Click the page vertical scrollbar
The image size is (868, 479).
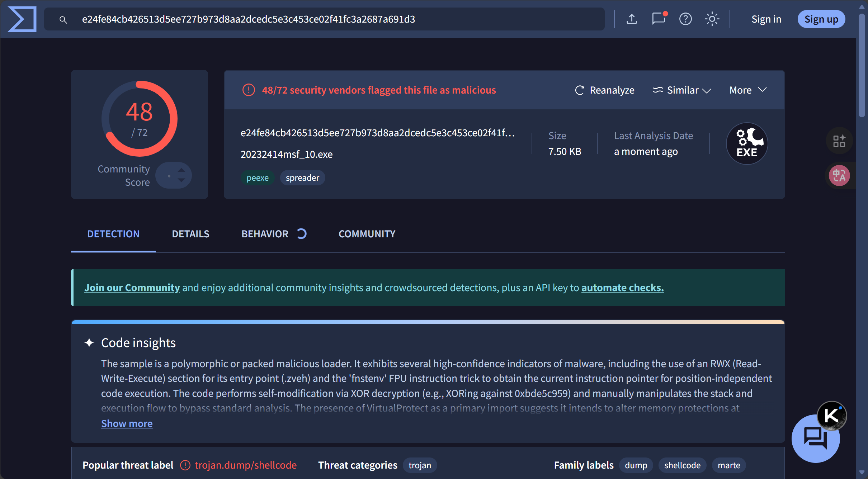[862, 65]
